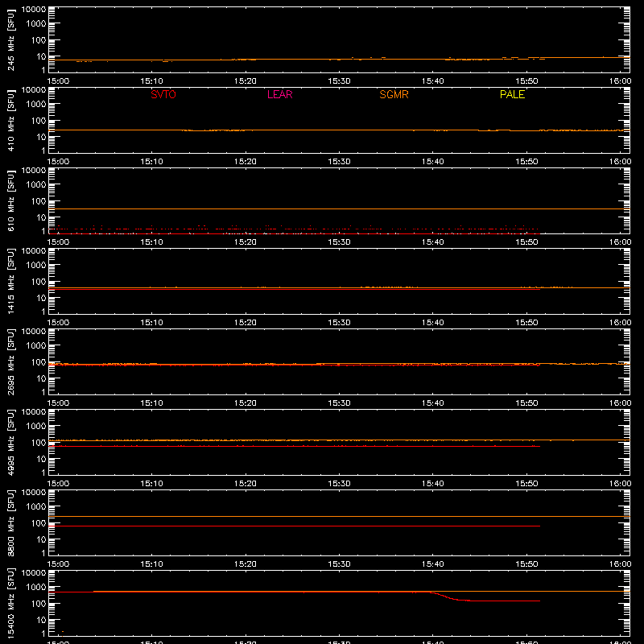Select the 2695 MHz [SFU] axis title

pyautogui.click(x=10, y=361)
